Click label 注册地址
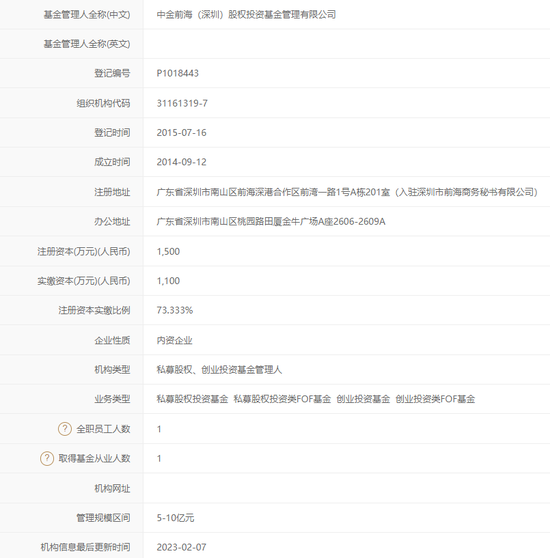The width and height of the screenshot is (550, 558). click(x=112, y=192)
